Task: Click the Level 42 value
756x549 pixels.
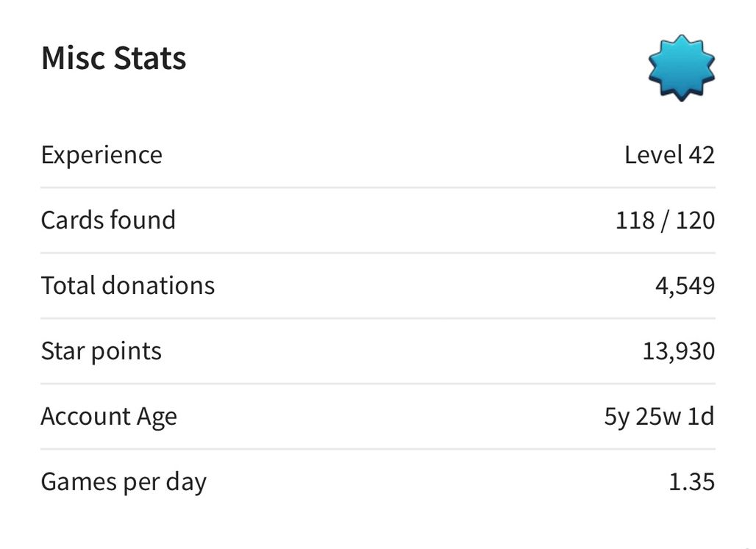Action: point(669,155)
